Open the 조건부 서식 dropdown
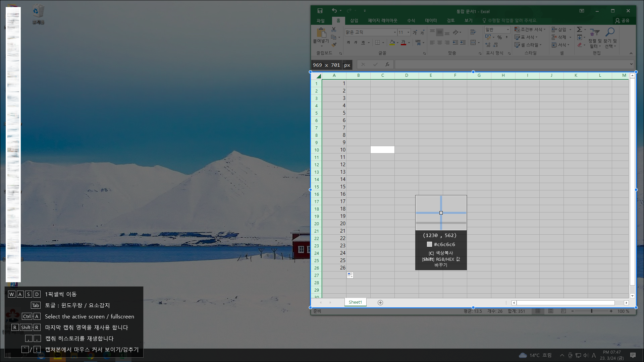This screenshot has width=644, height=362. (x=530, y=29)
